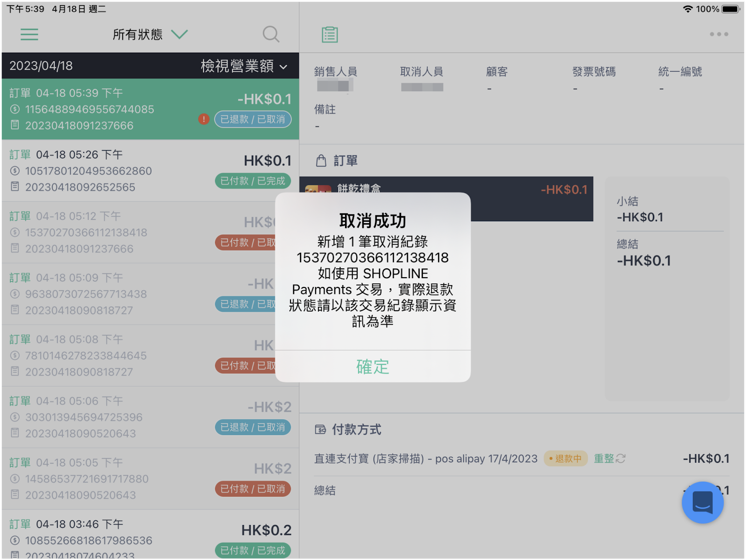Open the three-dot more options menu

click(x=718, y=34)
